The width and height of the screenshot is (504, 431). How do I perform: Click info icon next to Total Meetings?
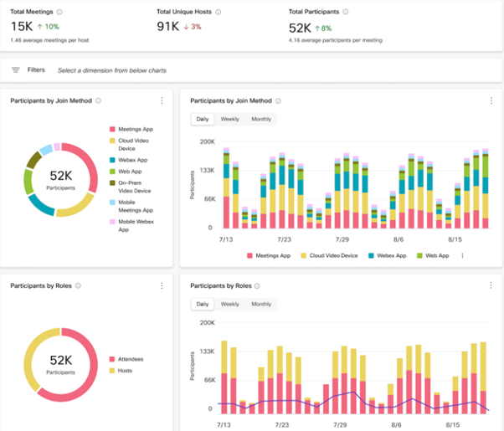59,13
